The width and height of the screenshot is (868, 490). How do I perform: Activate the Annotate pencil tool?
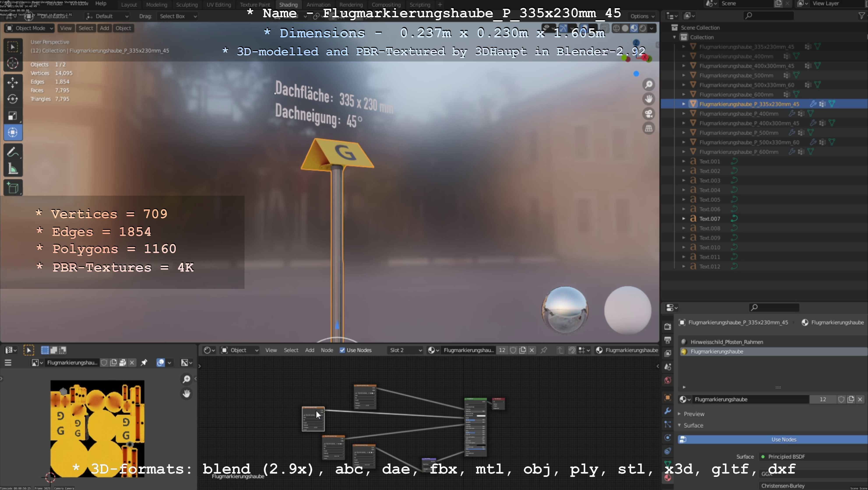click(x=13, y=152)
